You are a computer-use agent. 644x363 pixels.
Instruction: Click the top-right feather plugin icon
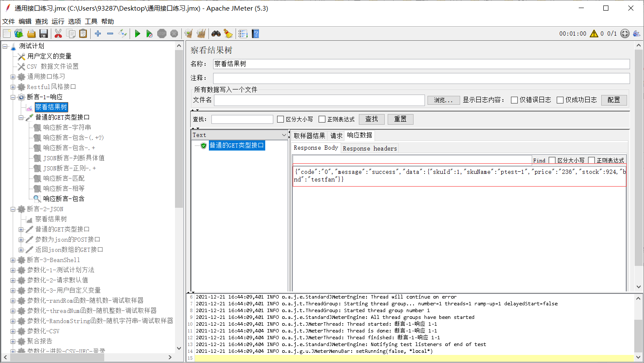(x=636, y=34)
